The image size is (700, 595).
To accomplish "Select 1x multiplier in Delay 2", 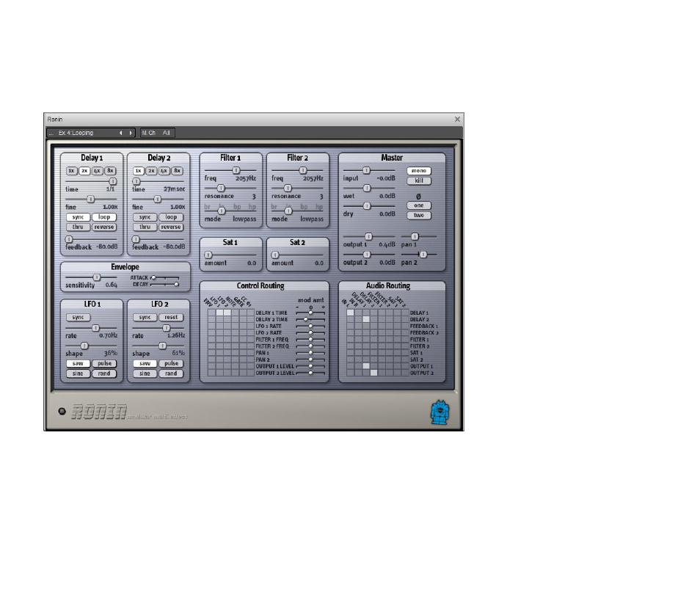I will (139, 170).
